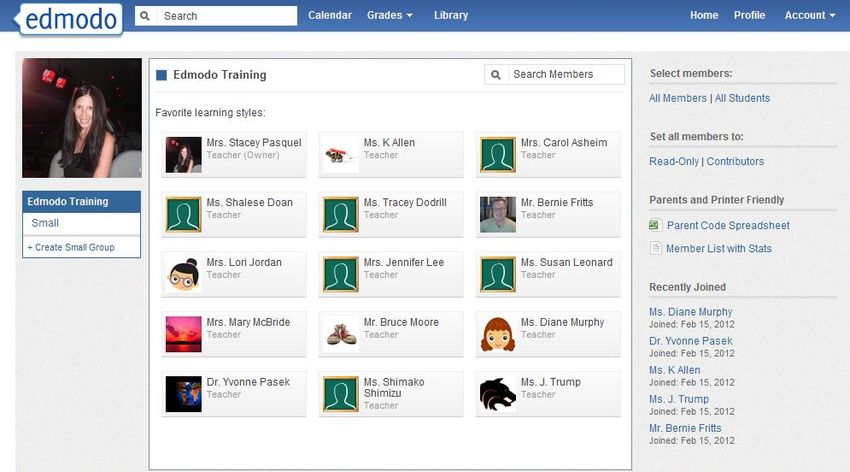Open recently joined Ms. K Allen link
850x472 pixels.
point(674,370)
